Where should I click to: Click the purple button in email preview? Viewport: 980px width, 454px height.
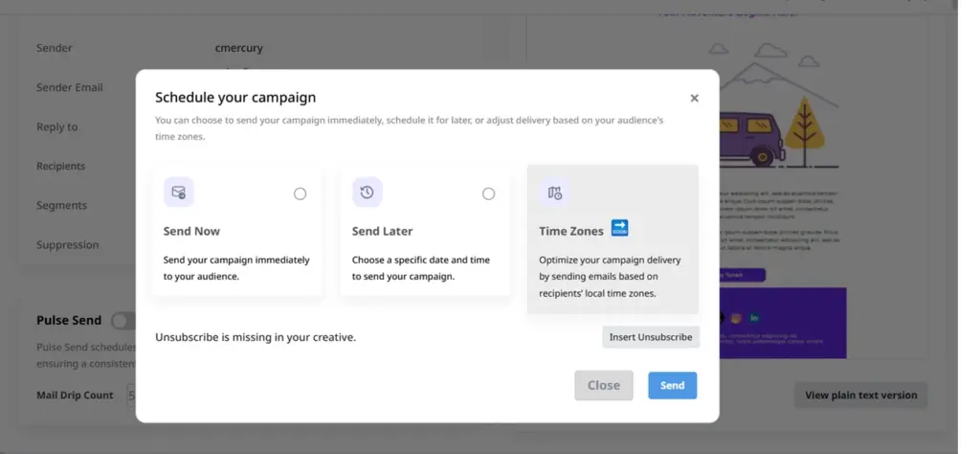tap(743, 275)
